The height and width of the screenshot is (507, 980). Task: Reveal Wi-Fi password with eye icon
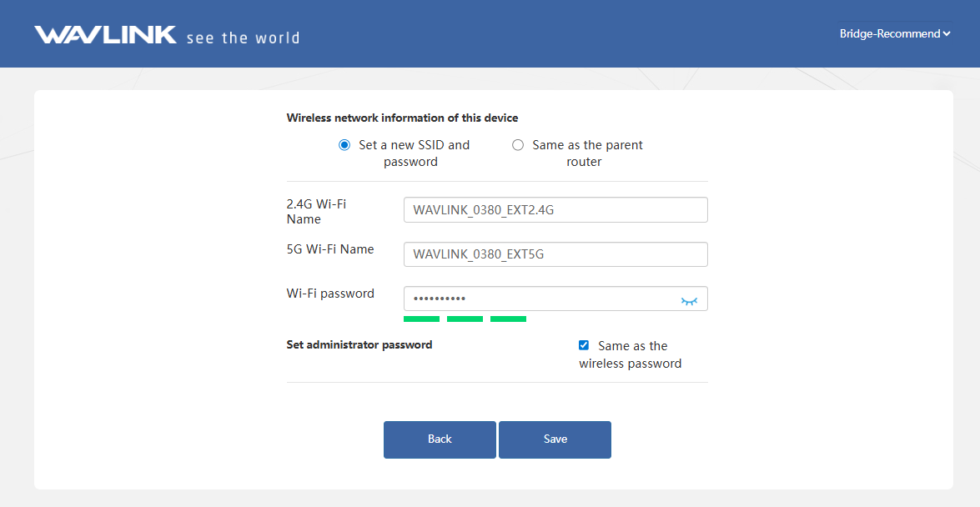688,301
